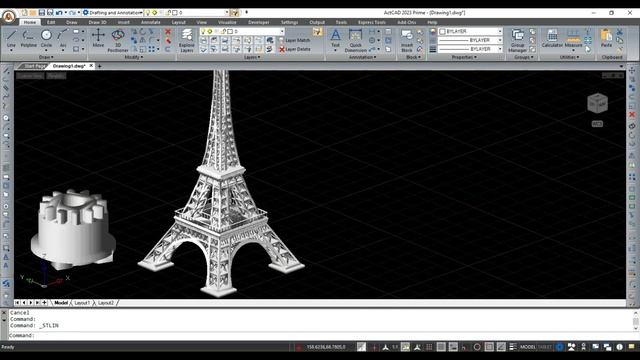640x360 pixels.
Task: Open the Annotate ribbon tab
Action: coord(151,22)
